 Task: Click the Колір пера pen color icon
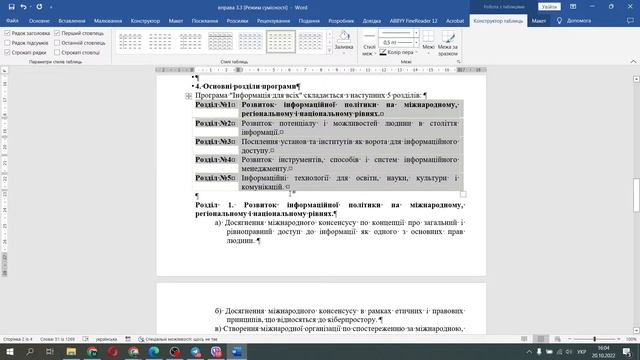[x=383, y=52]
